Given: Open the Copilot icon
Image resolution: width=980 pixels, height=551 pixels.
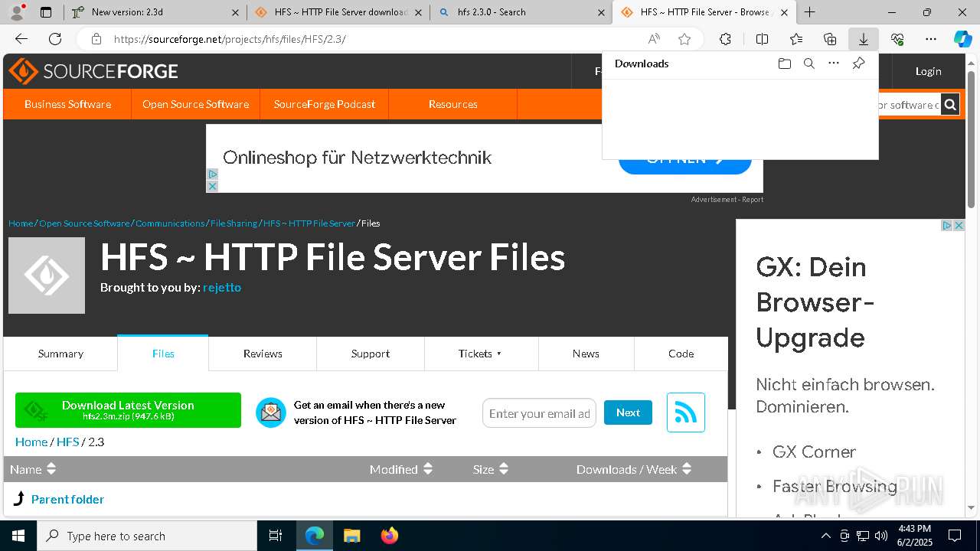Looking at the screenshot, I should [962, 39].
